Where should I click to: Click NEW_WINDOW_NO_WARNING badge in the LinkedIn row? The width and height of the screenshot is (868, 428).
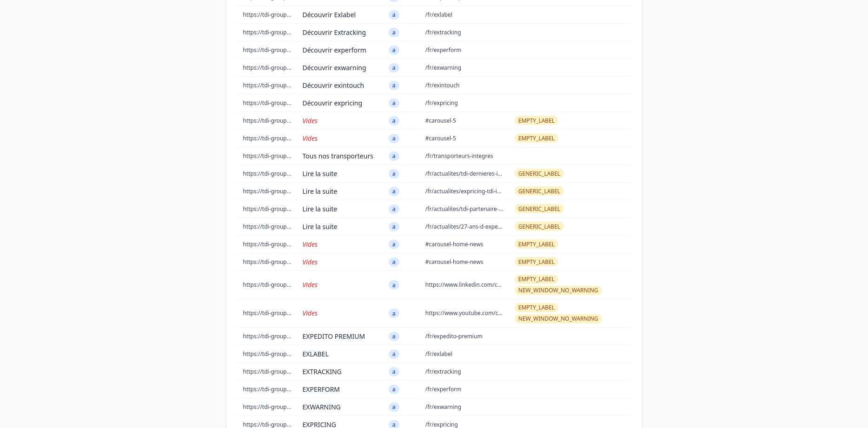coord(558,290)
